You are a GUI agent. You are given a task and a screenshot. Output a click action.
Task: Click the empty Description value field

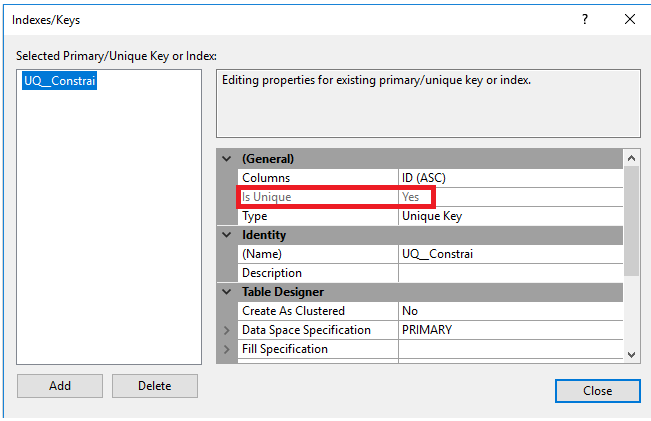click(508, 273)
